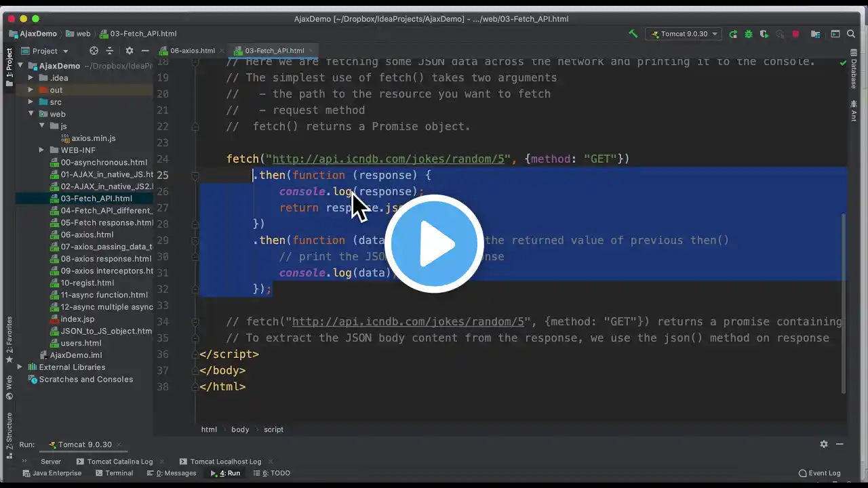The image size is (868, 488).
Task: Close the 06-axios.html tab
Action: (221, 51)
